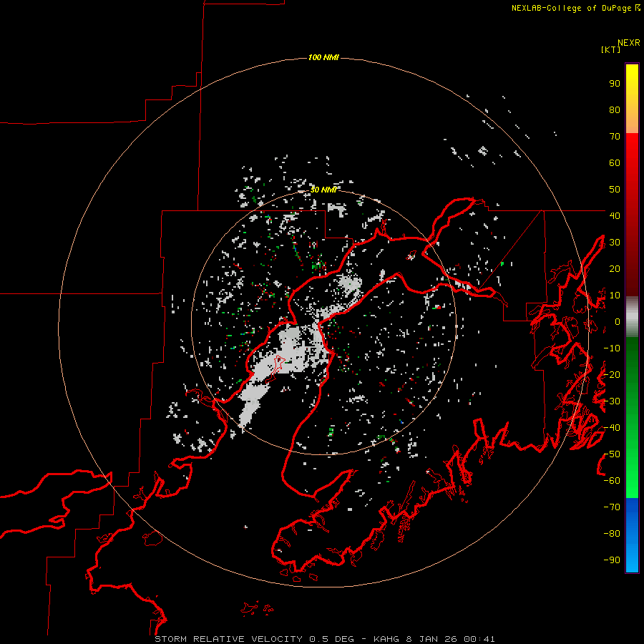This screenshot has height=644, width=644.
Task: Click the 90 value on the velocity scale
Action: coord(615,84)
